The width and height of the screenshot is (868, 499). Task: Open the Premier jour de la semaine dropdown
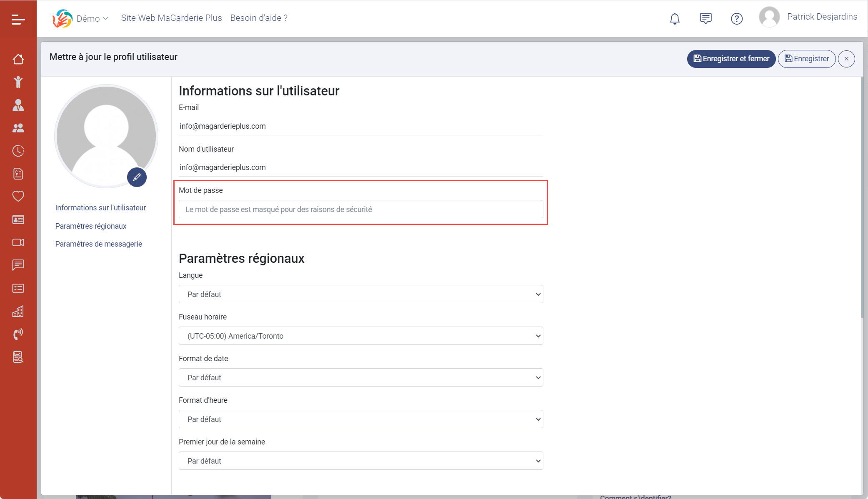click(360, 461)
